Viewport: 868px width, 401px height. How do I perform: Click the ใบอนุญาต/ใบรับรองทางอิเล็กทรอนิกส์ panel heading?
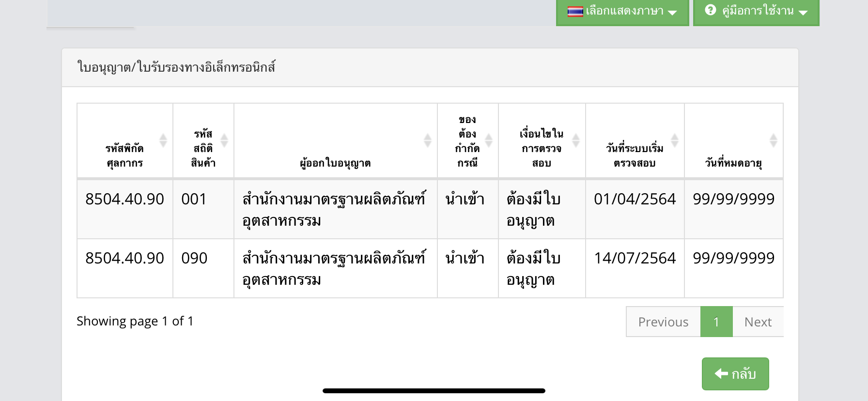coord(176,67)
